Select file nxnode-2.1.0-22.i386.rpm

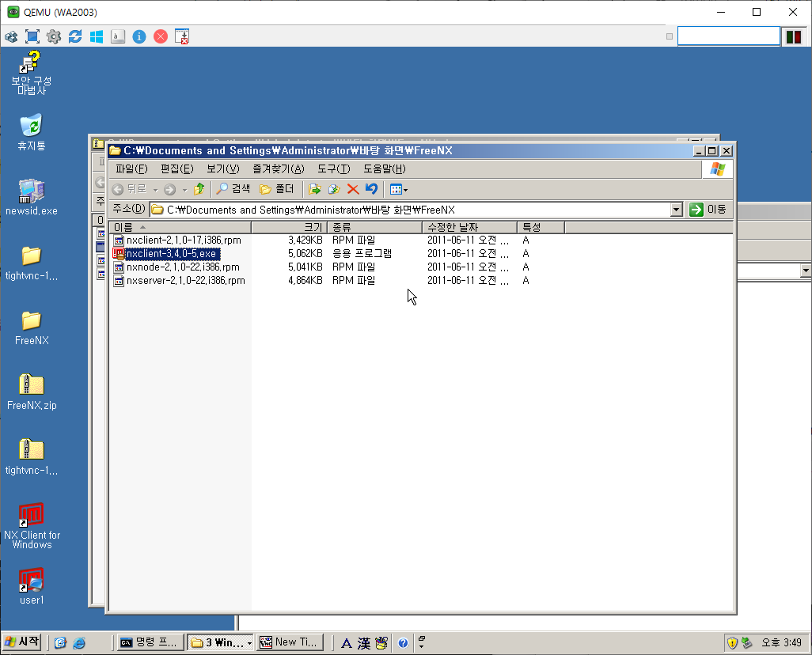(177, 267)
